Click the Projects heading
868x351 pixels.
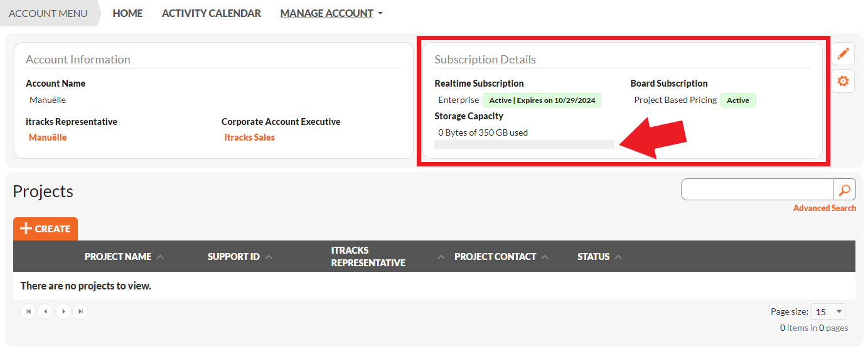pos(43,192)
